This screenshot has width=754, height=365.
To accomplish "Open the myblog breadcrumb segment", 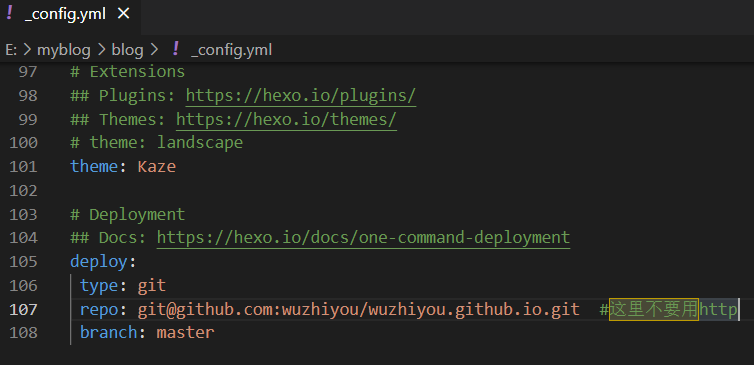I will click(64, 50).
